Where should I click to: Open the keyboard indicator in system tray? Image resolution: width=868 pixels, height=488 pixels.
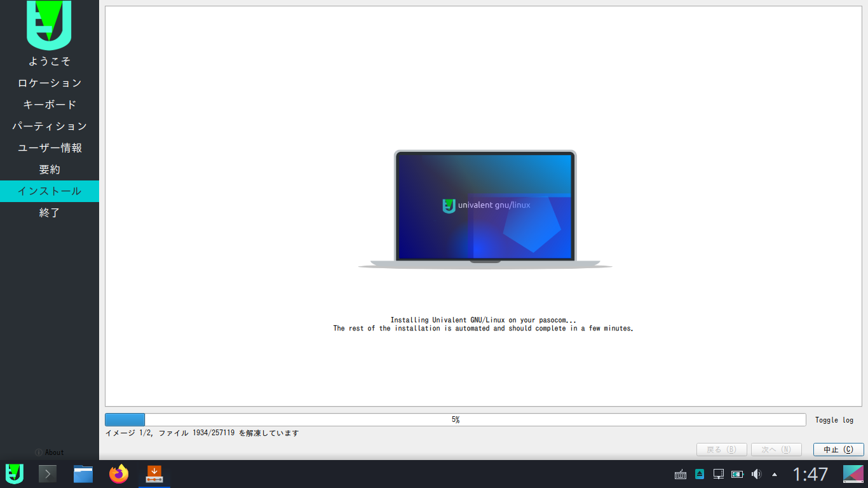(x=680, y=474)
